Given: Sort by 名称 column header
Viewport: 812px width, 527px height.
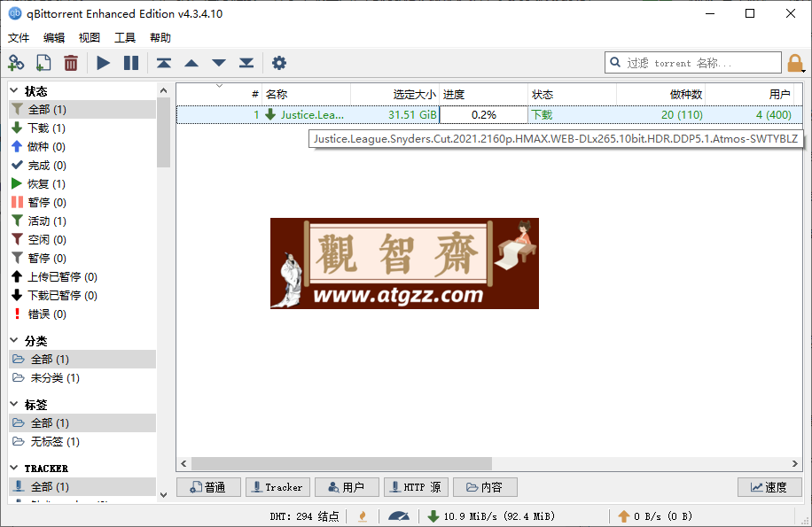Looking at the screenshot, I should point(306,94).
